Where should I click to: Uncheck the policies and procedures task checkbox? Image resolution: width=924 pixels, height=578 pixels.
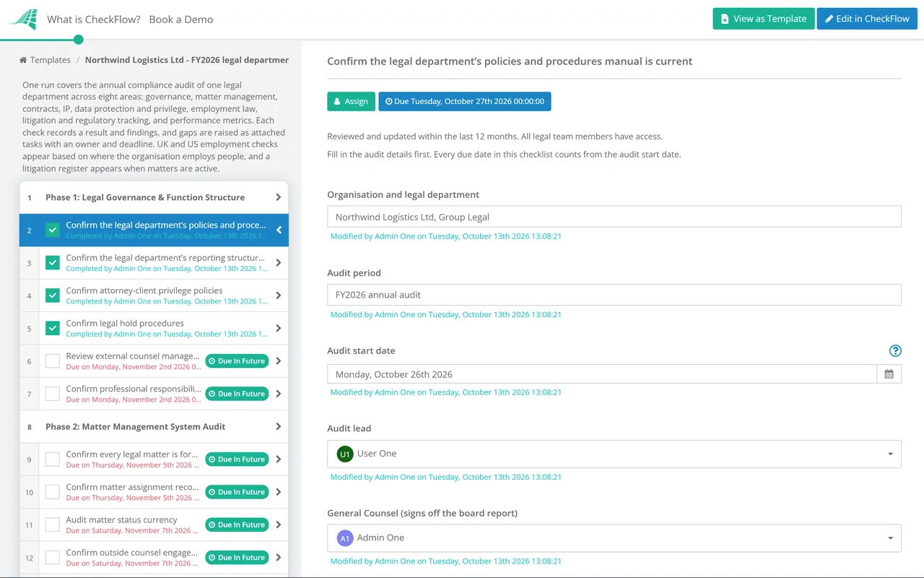click(53, 230)
